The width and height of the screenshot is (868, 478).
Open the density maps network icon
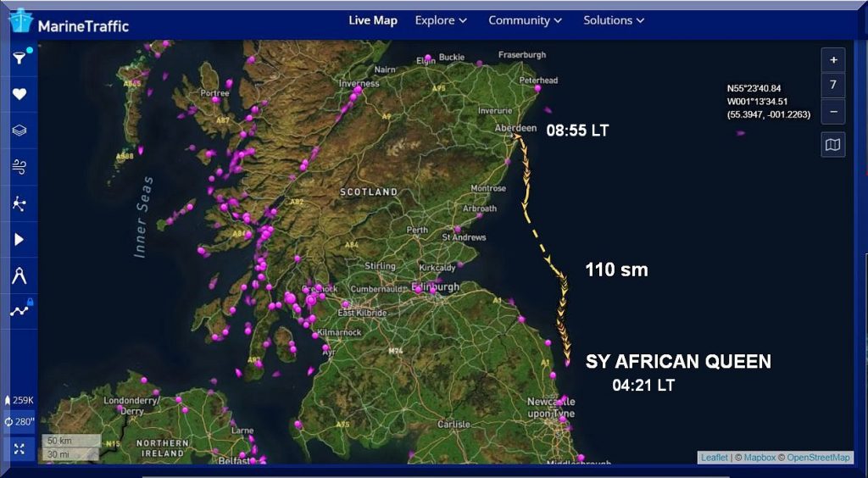(19, 203)
